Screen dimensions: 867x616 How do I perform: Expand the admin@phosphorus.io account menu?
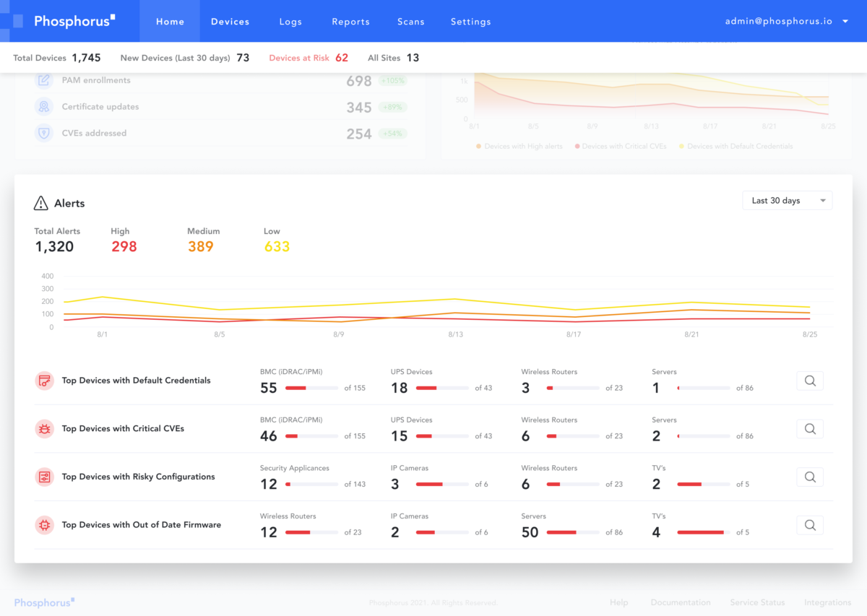pos(788,21)
